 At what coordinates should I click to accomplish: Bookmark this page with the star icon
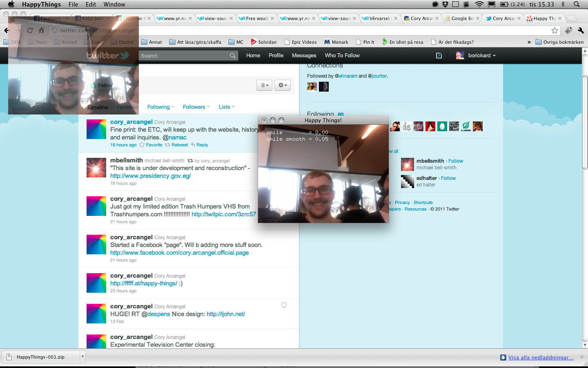pyautogui.click(x=555, y=30)
